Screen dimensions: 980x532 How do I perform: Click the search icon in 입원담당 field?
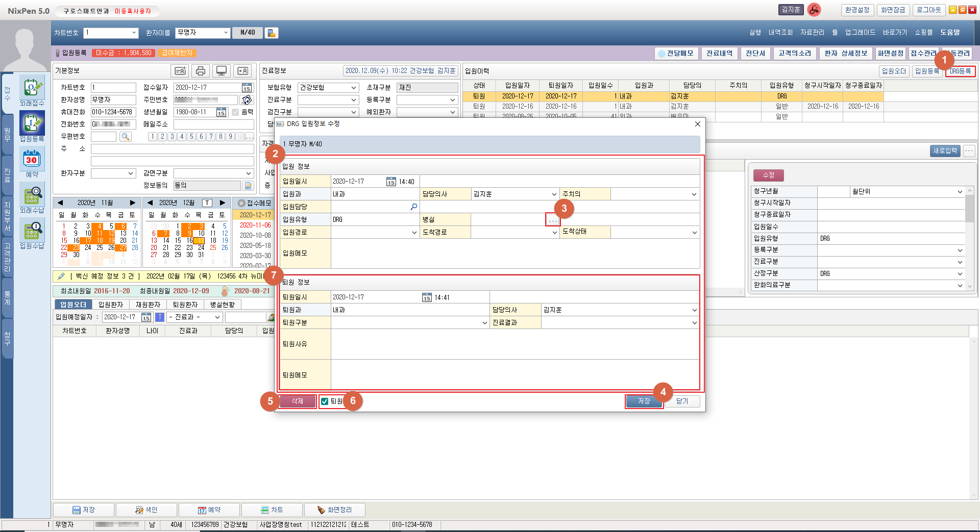tap(413, 207)
